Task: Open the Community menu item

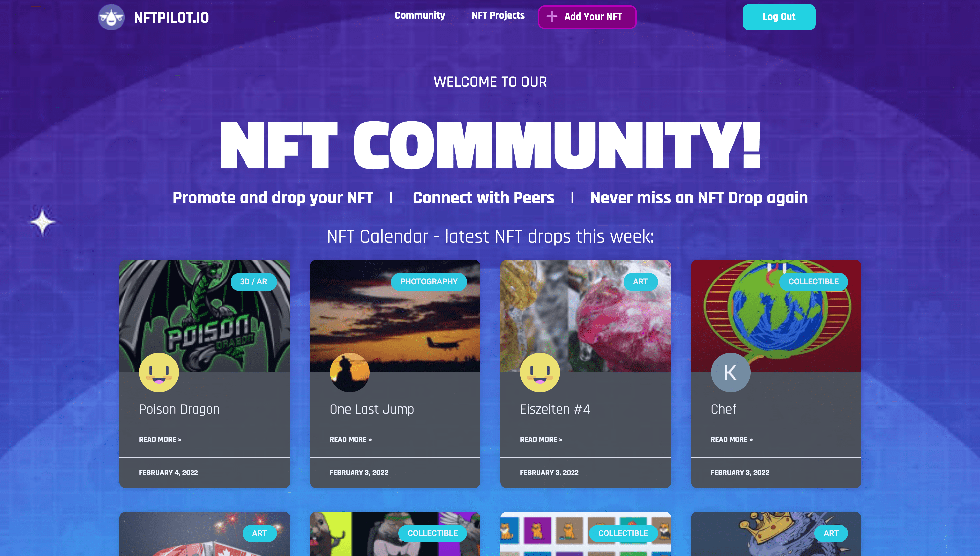Action: pos(419,15)
